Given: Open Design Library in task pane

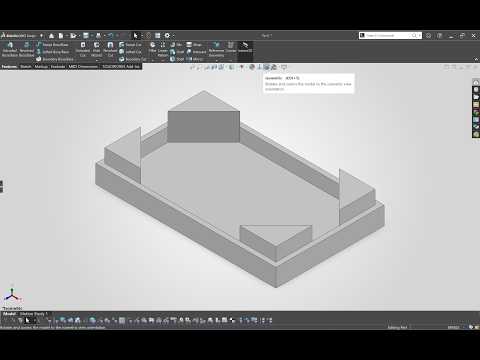Looking at the screenshot, I should click(x=476, y=90).
